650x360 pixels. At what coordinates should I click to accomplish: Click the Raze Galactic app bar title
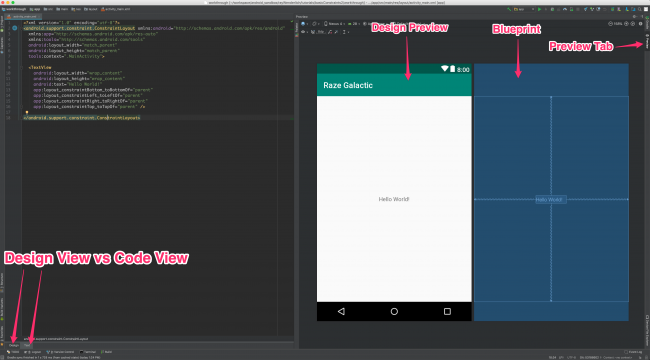[348, 85]
